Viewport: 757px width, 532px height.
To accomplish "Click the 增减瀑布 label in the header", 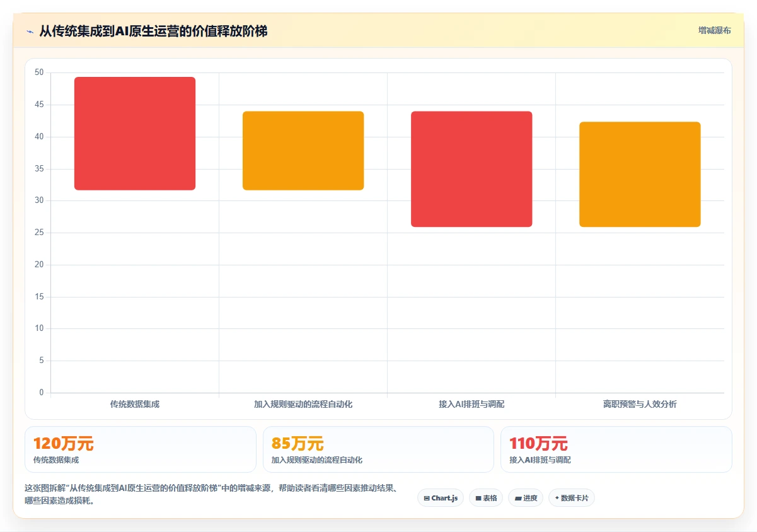I will tap(714, 30).
